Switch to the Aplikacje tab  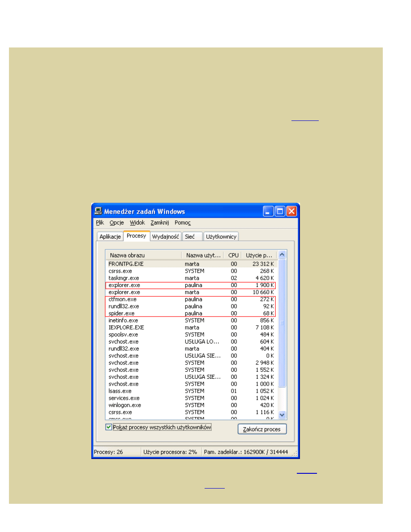tap(110, 237)
